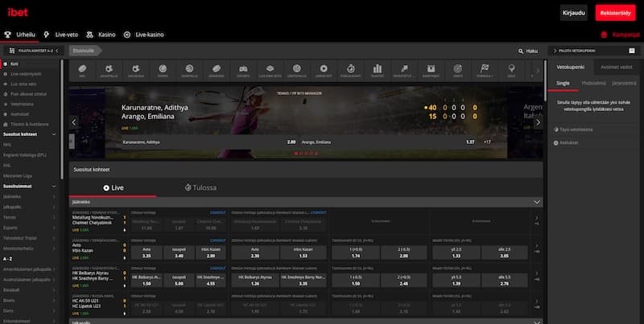Hide the bet slip with Piilota vetokuponki
The width and height of the screenshot is (644, 324).
click(x=575, y=51)
